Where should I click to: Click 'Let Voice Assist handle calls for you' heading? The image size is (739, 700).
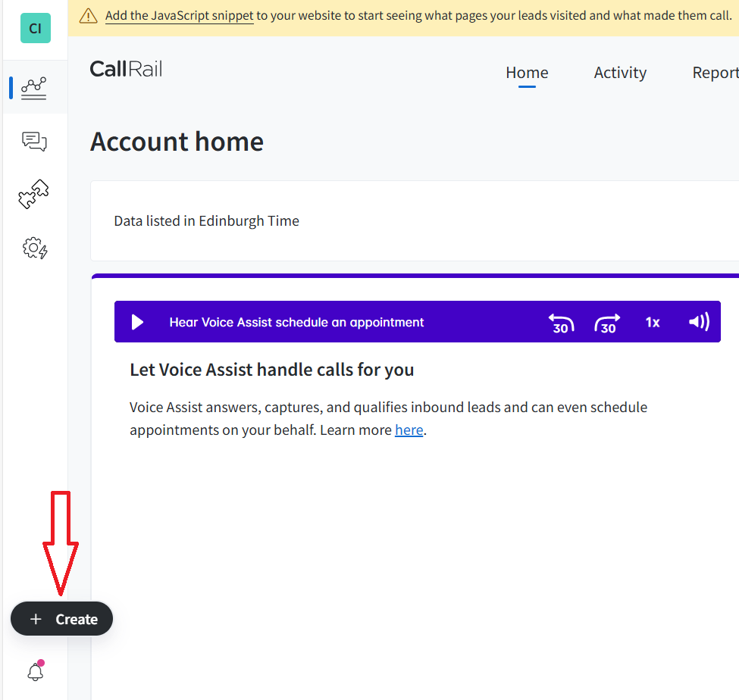[272, 370]
